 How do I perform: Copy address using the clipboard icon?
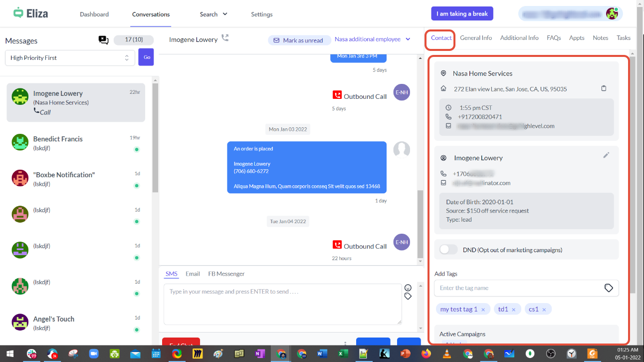pos(604,88)
